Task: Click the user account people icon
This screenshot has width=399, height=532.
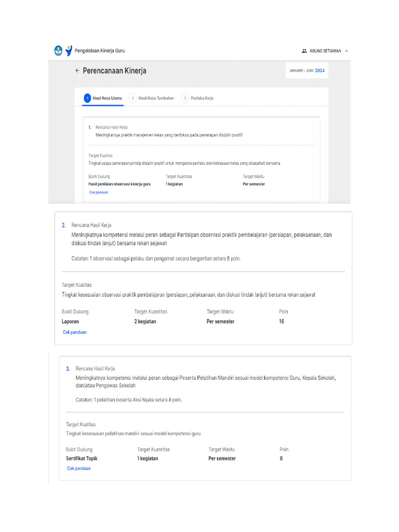Action: point(304,51)
